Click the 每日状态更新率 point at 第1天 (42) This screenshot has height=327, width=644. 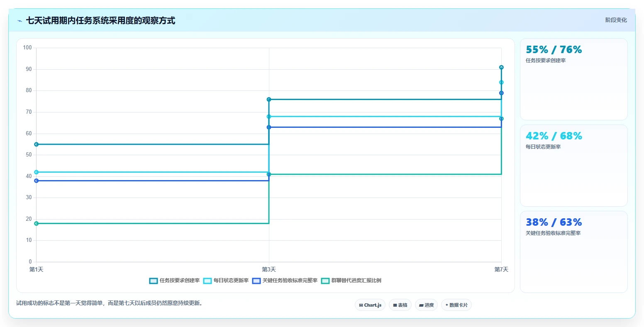[x=37, y=172]
